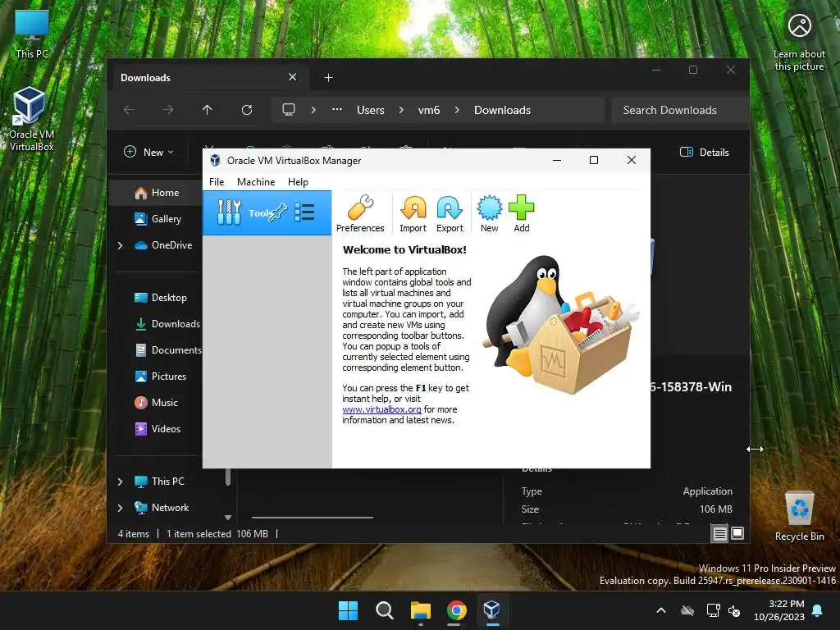Click the Users breadcrumb

click(x=371, y=110)
